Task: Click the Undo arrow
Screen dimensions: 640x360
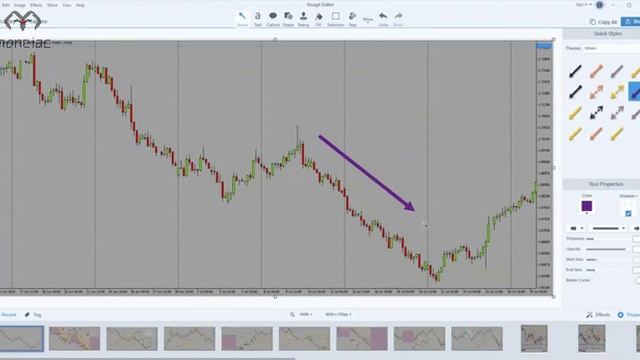Action: 383,19
